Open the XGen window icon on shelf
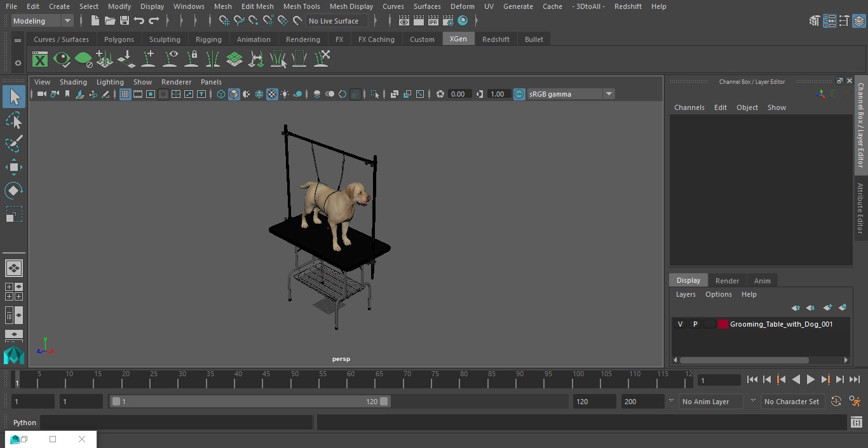 point(40,60)
